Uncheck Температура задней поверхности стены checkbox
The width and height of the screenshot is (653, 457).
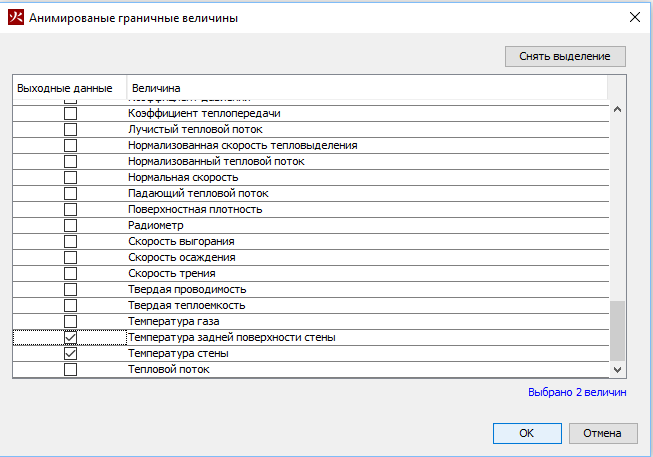[x=70, y=338]
